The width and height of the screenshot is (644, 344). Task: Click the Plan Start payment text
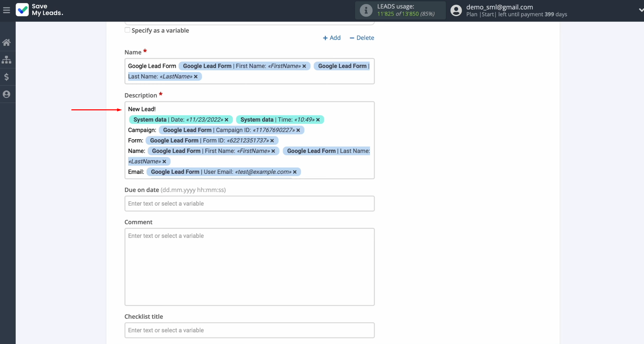(x=517, y=14)
